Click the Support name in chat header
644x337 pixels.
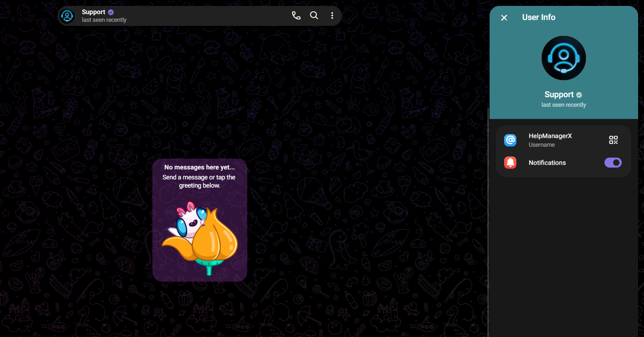tap(94, 12)
